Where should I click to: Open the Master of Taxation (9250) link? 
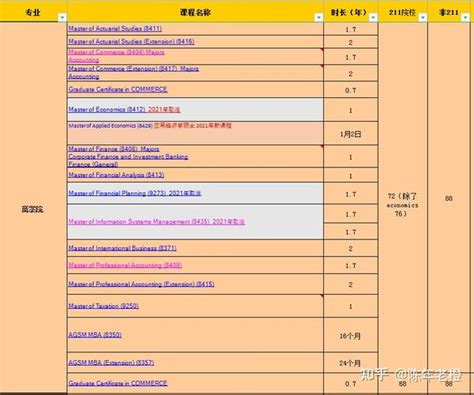pos(103,306)
